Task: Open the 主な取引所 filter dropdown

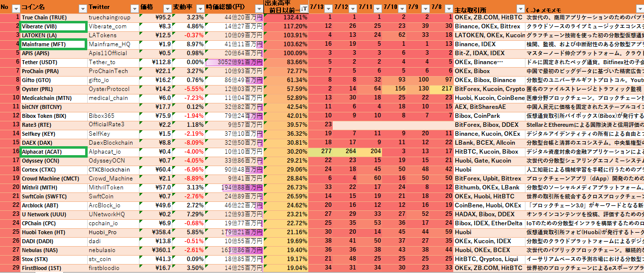Action: pos(520,8)
